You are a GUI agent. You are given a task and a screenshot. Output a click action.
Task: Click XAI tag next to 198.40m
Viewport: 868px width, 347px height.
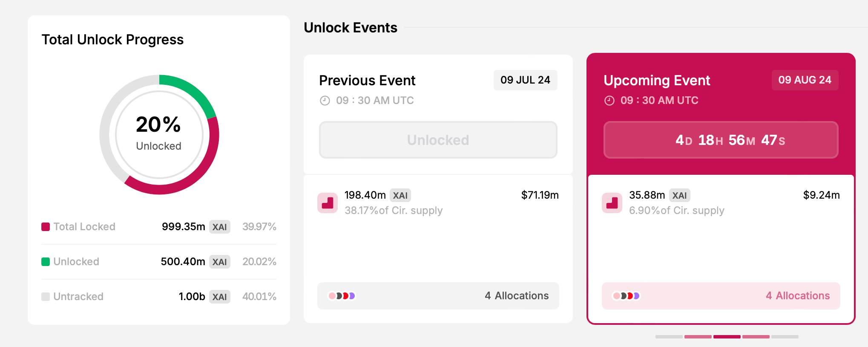pyautogui.click(x=400, y=196)
